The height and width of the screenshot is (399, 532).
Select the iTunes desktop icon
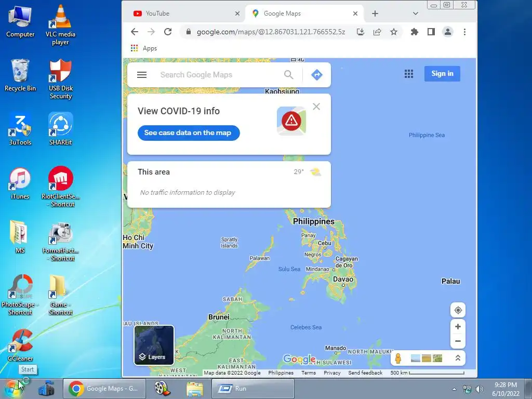click(20, 183)
